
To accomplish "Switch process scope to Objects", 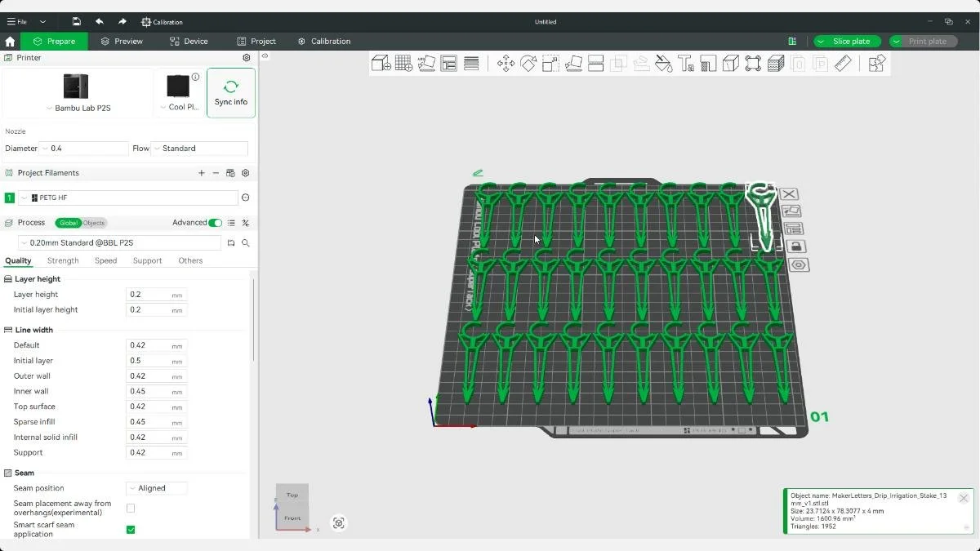I will (94, 223).
